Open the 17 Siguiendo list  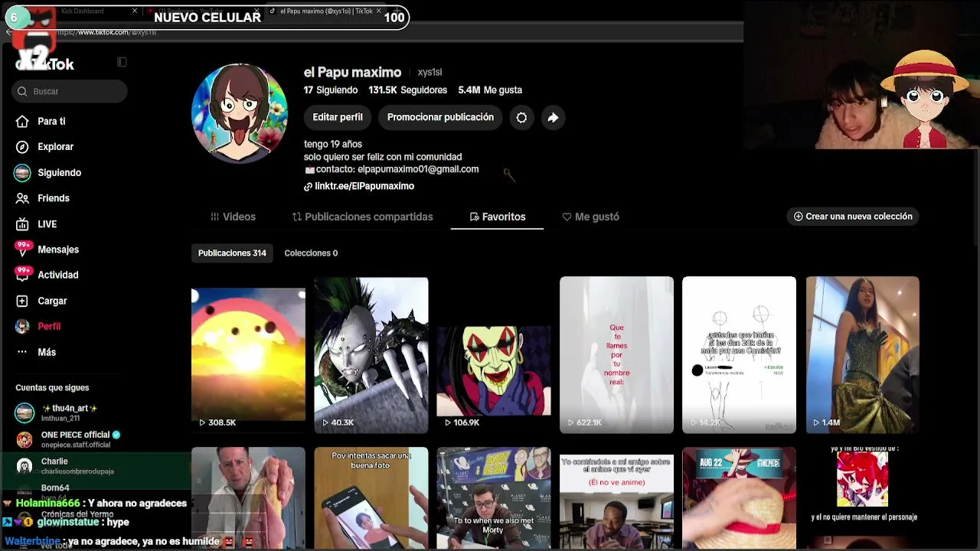pyautogui.click(x=331, y=90)
